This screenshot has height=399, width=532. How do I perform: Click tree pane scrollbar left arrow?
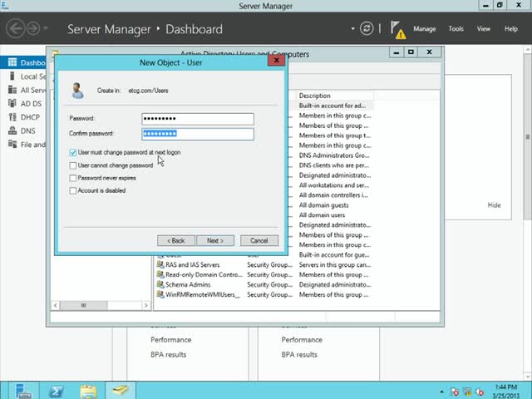56,305
